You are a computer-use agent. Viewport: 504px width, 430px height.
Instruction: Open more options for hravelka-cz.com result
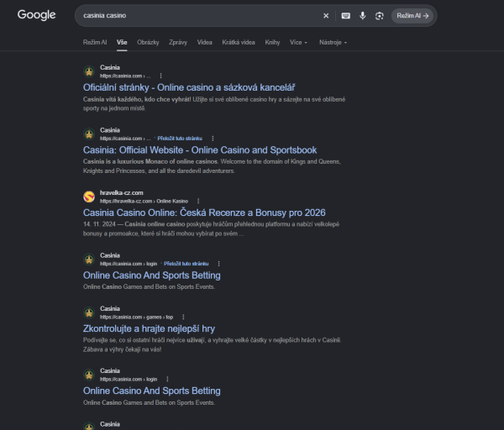198,202
